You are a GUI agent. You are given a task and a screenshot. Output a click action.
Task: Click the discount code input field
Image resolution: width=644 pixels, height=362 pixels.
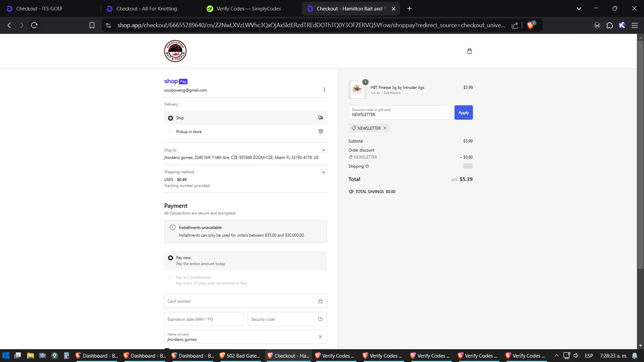click(400, 112)
